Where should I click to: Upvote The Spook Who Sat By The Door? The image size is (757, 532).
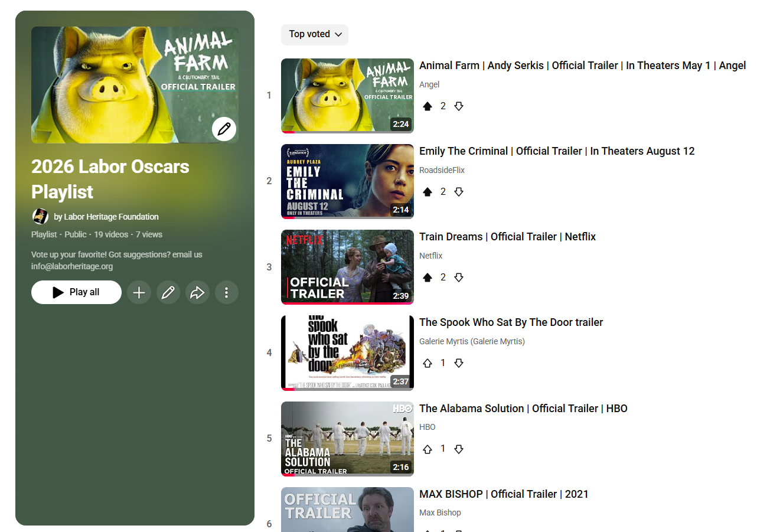point(428,363)
